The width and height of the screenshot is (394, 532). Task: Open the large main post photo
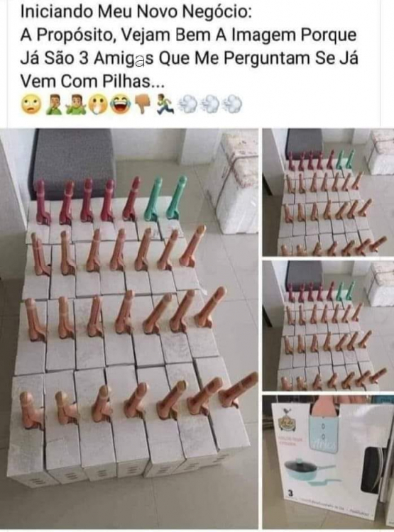[129, 328]
